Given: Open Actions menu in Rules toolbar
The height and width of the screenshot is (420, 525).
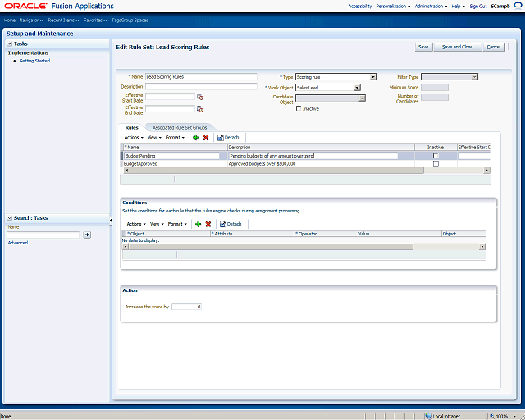Looking at the screenshot, I should 134,137.
